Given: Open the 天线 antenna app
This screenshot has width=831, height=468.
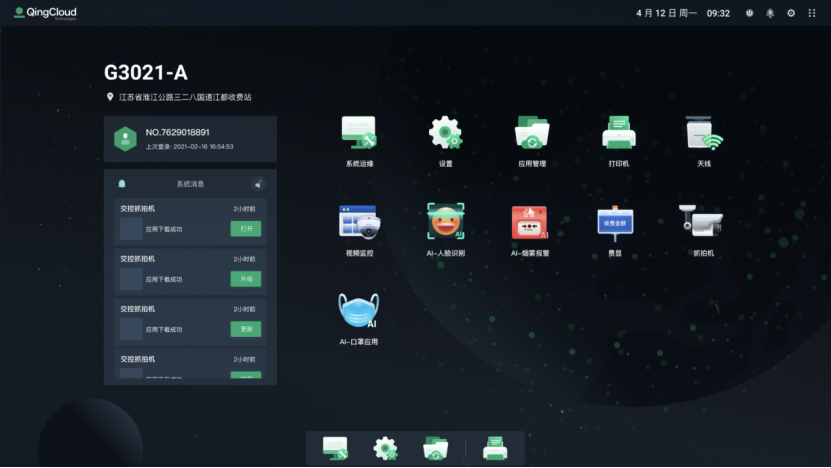Looking at the screenshot, I should (x=704, y=133).
